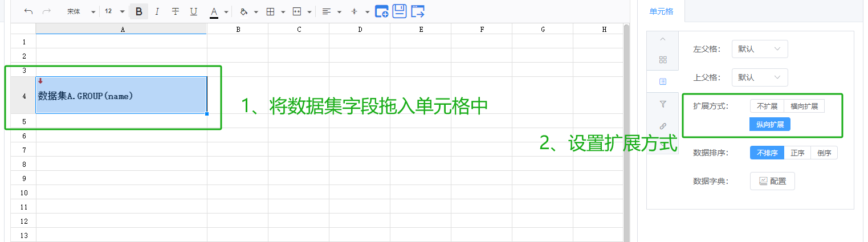The width and height of the screenshot is (868, 242).
Task: Open the font size 12 dropdown
Action: coord(115,11)
